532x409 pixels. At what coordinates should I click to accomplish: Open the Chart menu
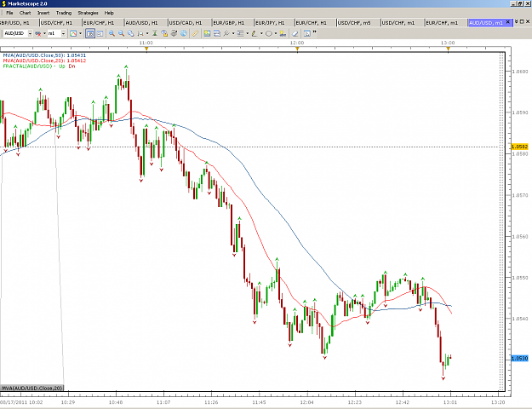[25, 13]
